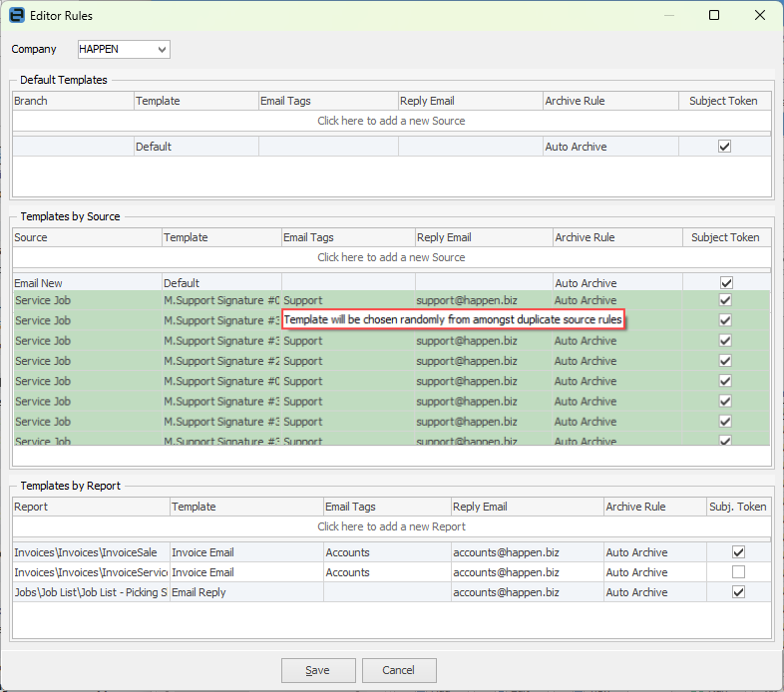Select Invoices\Invoices\InvoiceServic report cell

[x=91, y=572]
